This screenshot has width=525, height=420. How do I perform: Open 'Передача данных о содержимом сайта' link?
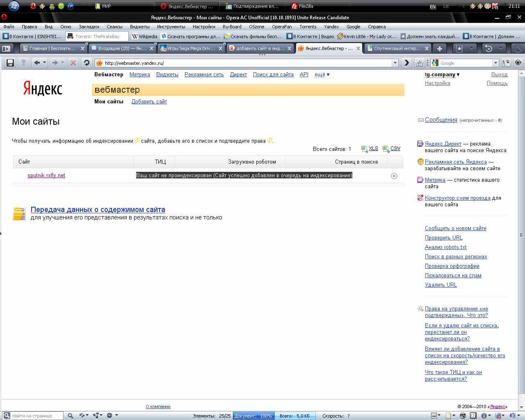click(x=98, y=210)
